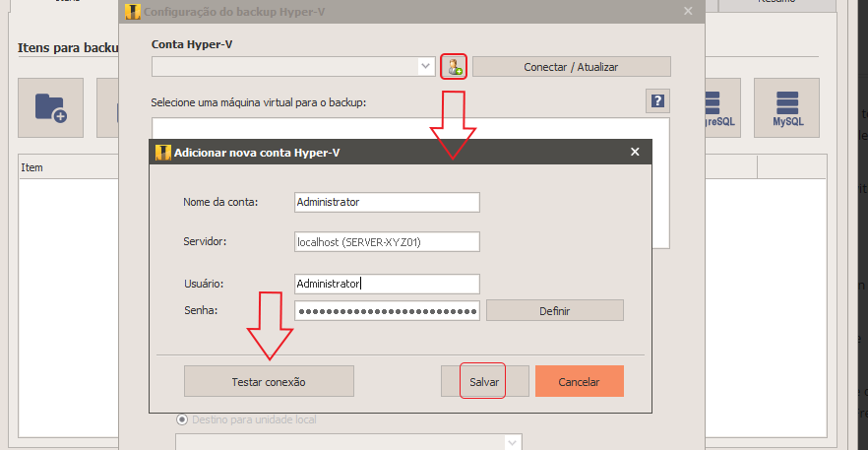The width and height of the screenshot is (868, 450).
Task: Click the Usuário input field
Action: 387,284
